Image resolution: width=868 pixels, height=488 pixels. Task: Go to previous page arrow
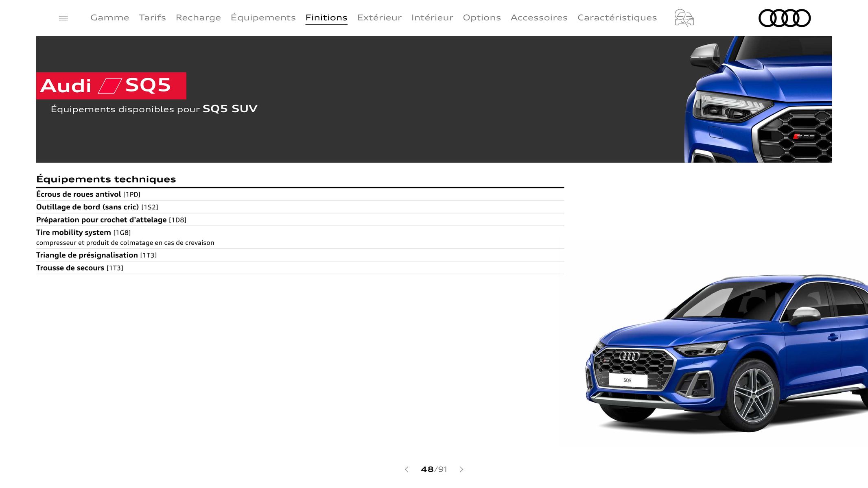pyautogui.click(x=406, y=469)
